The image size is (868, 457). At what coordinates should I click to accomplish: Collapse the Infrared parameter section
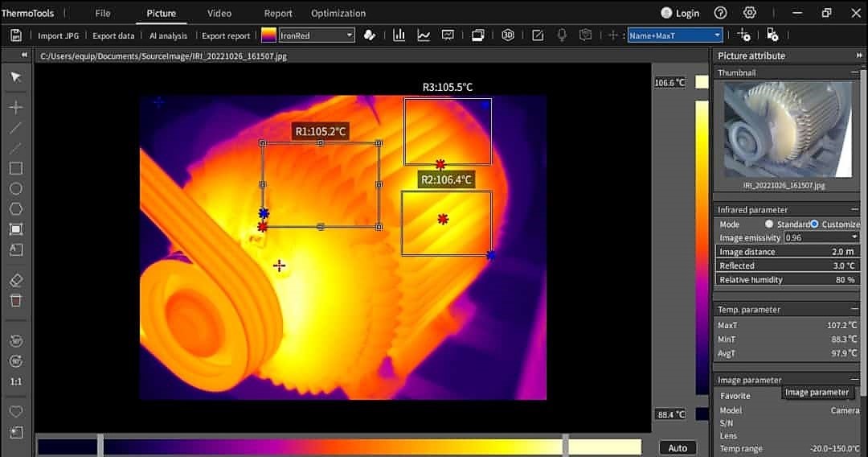click(x=854, y=209)
